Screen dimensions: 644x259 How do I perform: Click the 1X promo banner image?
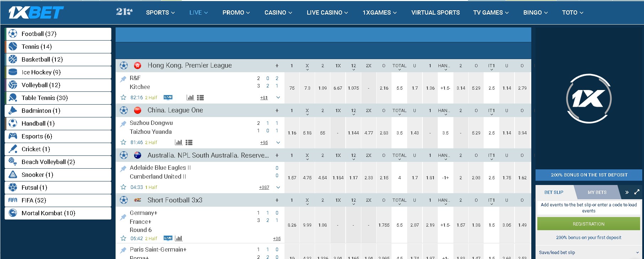coord(589,99)
